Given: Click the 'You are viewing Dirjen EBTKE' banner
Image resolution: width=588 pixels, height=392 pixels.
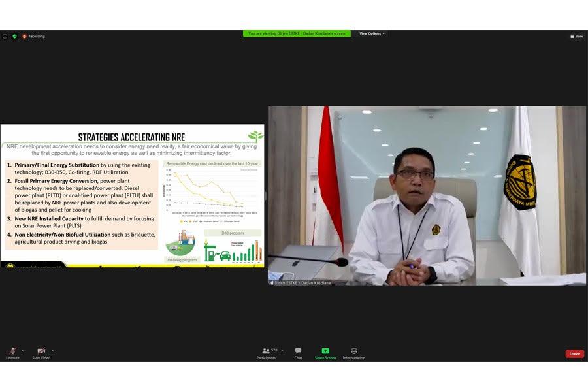Looking at the screenshot, I should point(301,32).
